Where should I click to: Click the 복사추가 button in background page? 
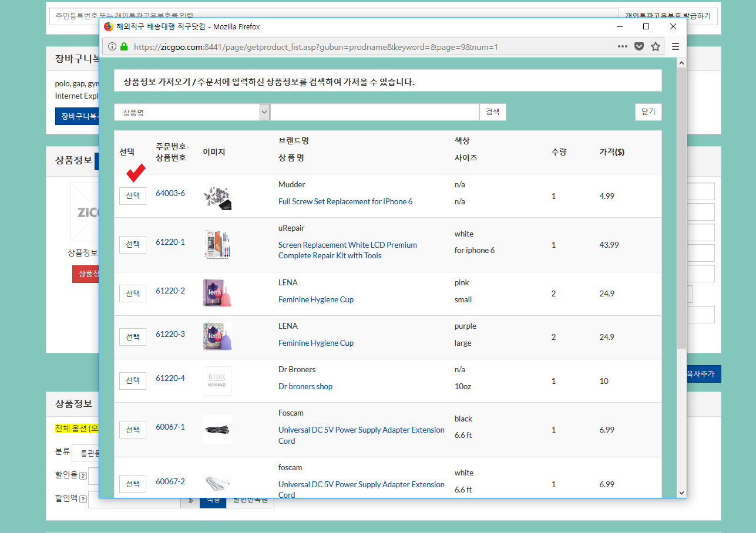click(704, 374)
